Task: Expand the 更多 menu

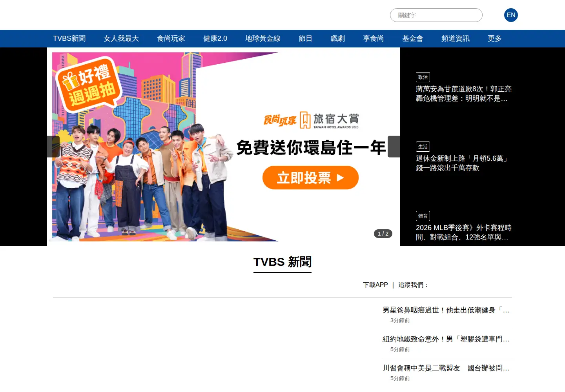Action: point(495,38)
